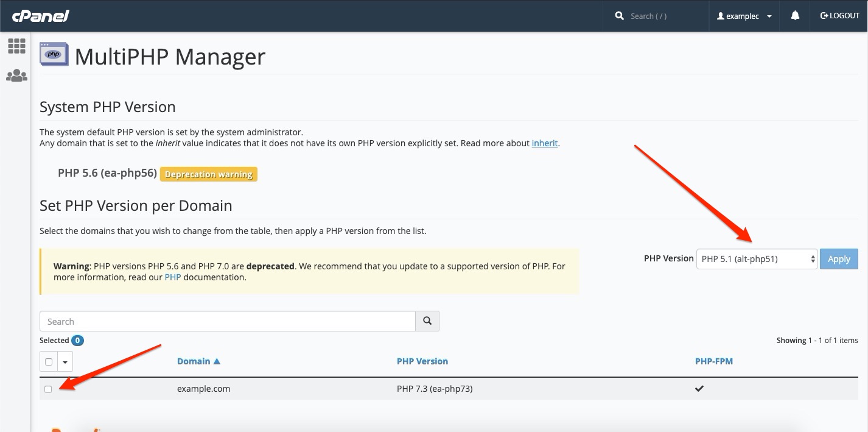Screen dimensions: 868x432
Task: Open the inherit documentation link
Action: click(545, 143)
